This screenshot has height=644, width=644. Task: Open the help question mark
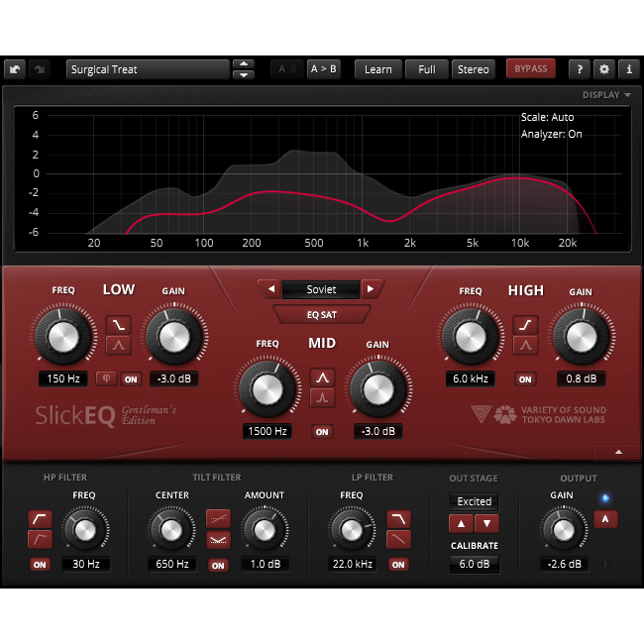point(580,69)
